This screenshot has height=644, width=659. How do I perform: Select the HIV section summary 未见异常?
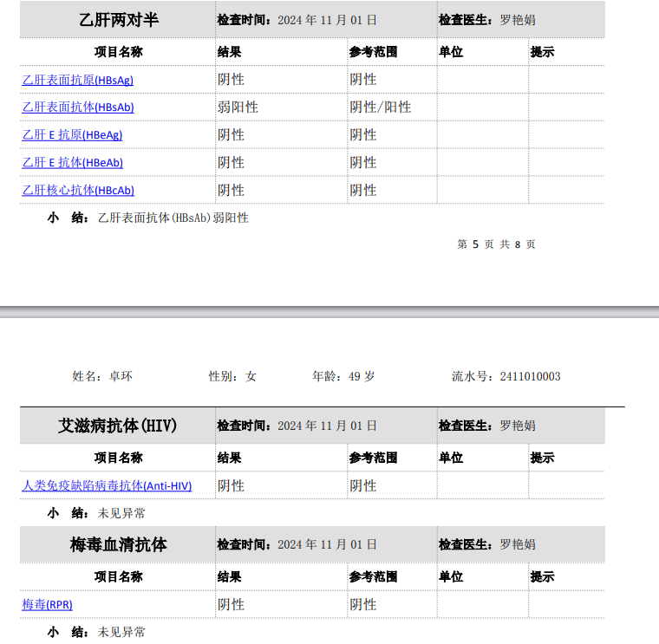(x=121, y=513)
